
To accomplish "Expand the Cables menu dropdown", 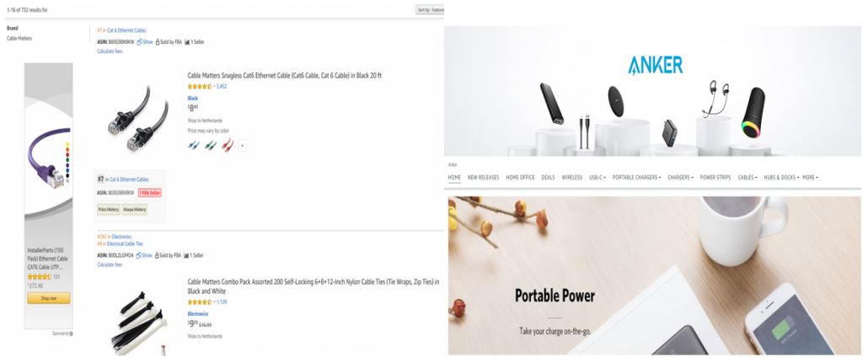I will [x=747, y=178].
